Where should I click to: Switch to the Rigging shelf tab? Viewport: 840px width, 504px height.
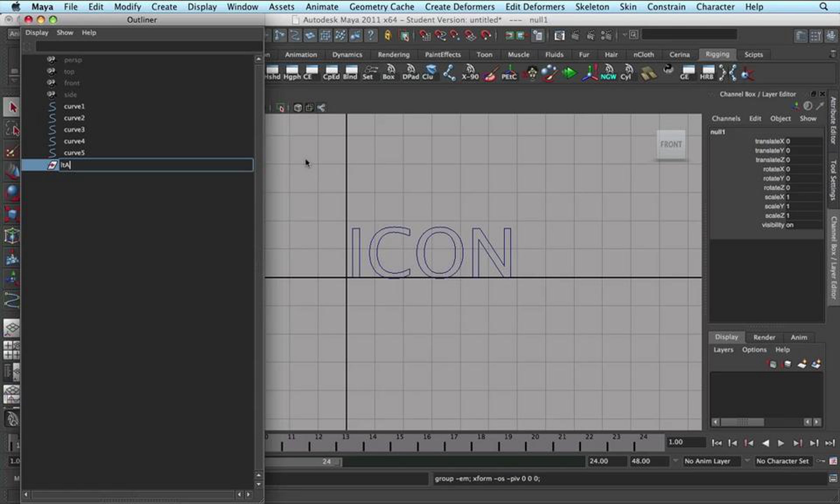point(717,54)
